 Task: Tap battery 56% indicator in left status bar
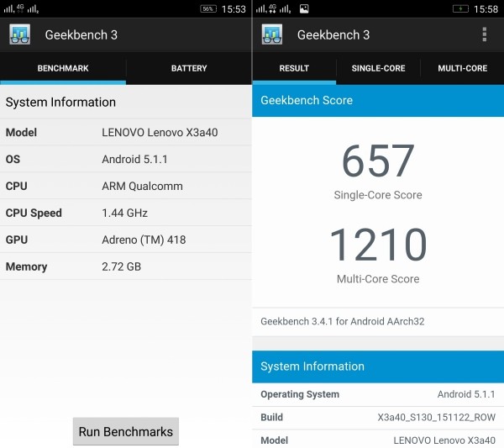pos(208,8)
